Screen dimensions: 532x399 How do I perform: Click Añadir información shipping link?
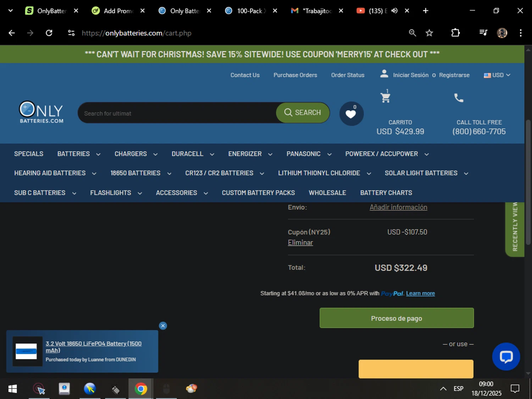[x=398, y=207]
